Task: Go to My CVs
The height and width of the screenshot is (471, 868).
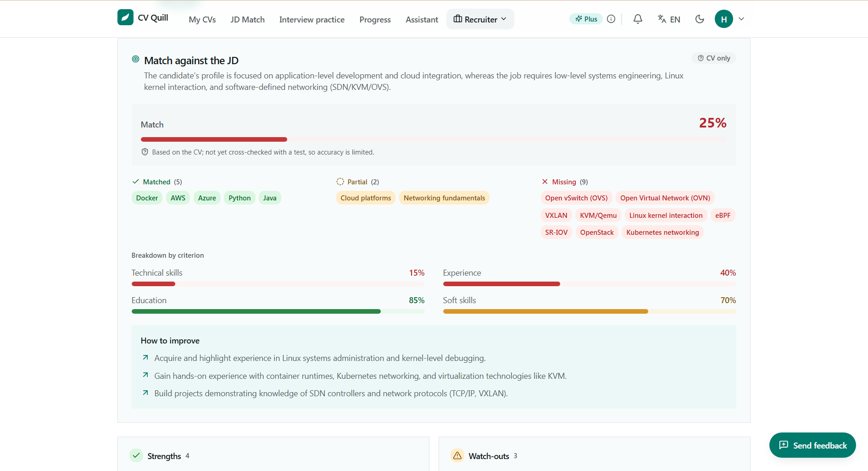Action: [202, 20]
